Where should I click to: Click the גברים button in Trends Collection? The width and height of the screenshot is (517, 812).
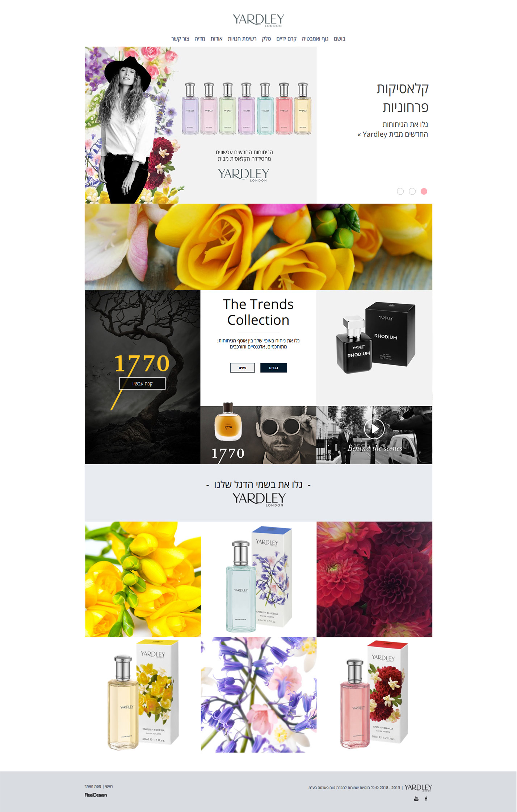click(x=273, y=368)
